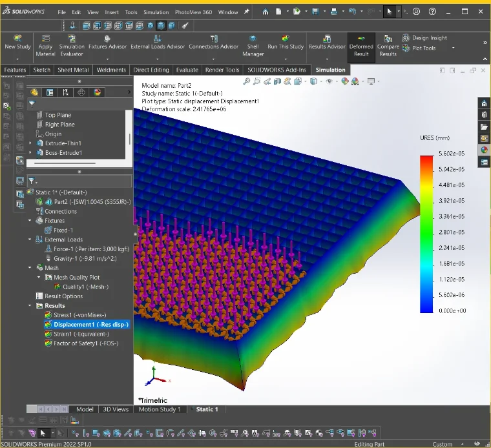
Task: Click Run This Study
Action: click(x=286, y=43)
